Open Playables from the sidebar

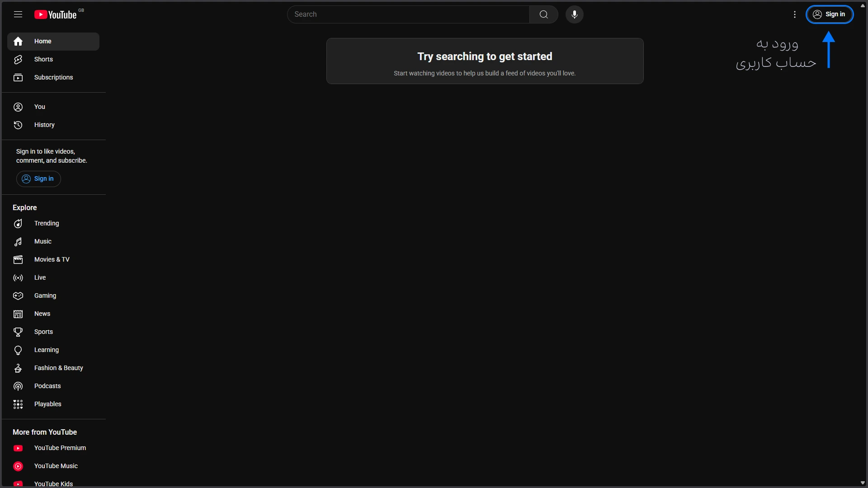pyautogui.click(x=47, y=404)
